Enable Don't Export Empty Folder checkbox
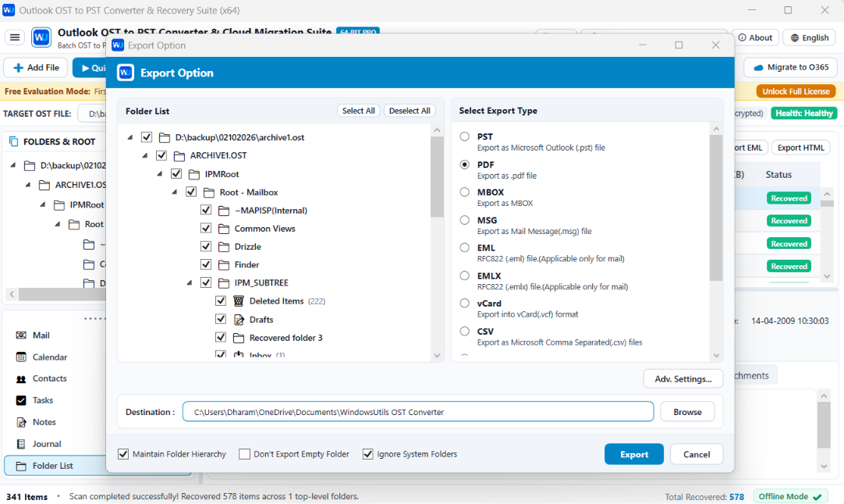844x504 pixels. pyautogui.click(x=244, y=454)
